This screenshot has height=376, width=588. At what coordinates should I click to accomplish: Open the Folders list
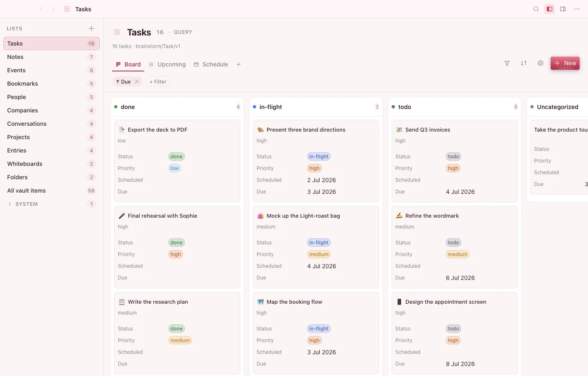51,177
